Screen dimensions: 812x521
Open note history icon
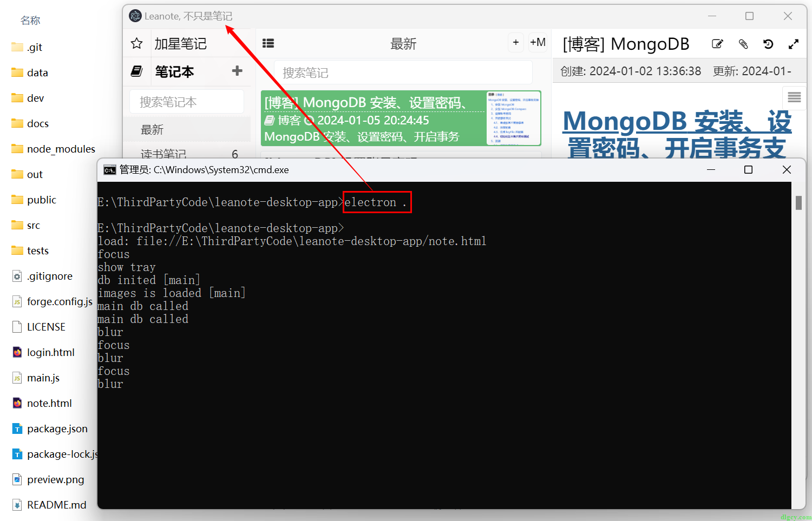(x=768, y=44)
